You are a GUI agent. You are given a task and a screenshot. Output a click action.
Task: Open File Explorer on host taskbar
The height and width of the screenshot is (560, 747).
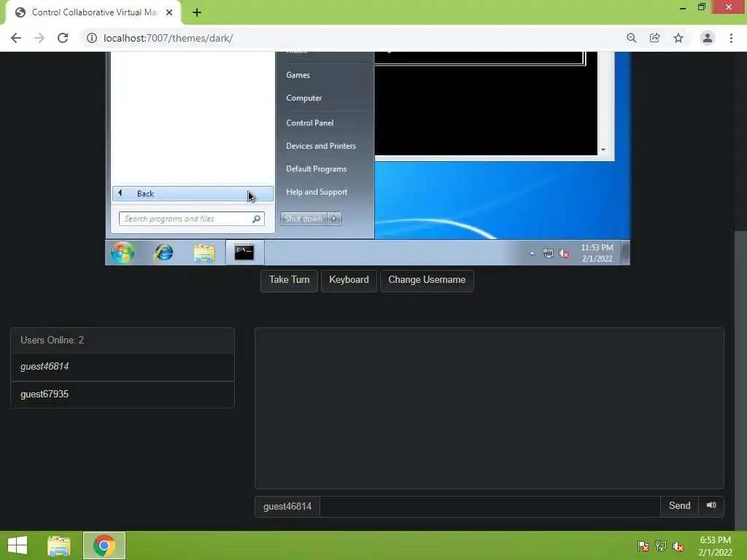click(x=59, y=545)
